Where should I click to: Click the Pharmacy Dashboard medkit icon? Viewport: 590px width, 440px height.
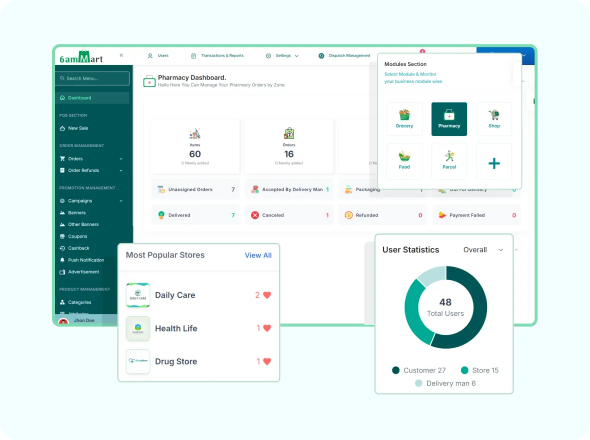click(149, 81)
